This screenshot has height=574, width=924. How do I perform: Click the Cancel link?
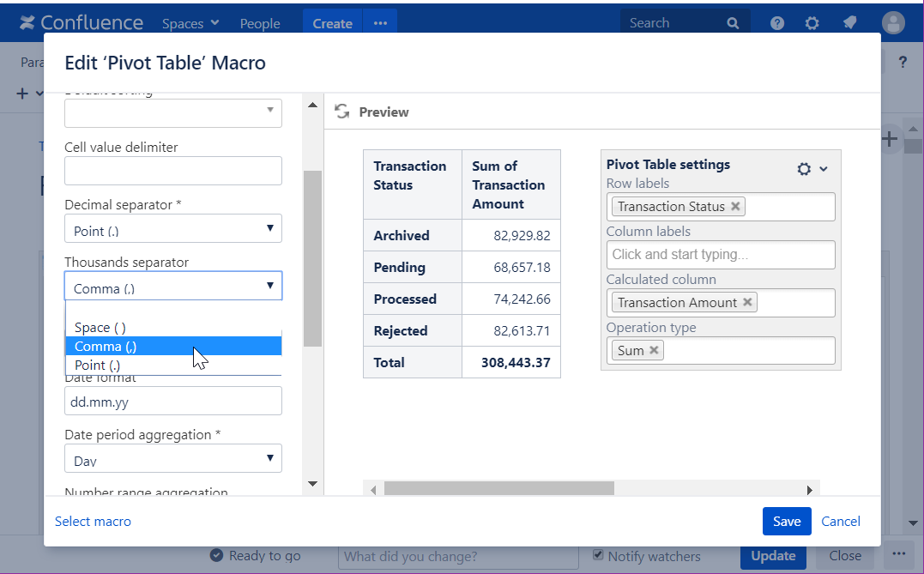point(841,521)
